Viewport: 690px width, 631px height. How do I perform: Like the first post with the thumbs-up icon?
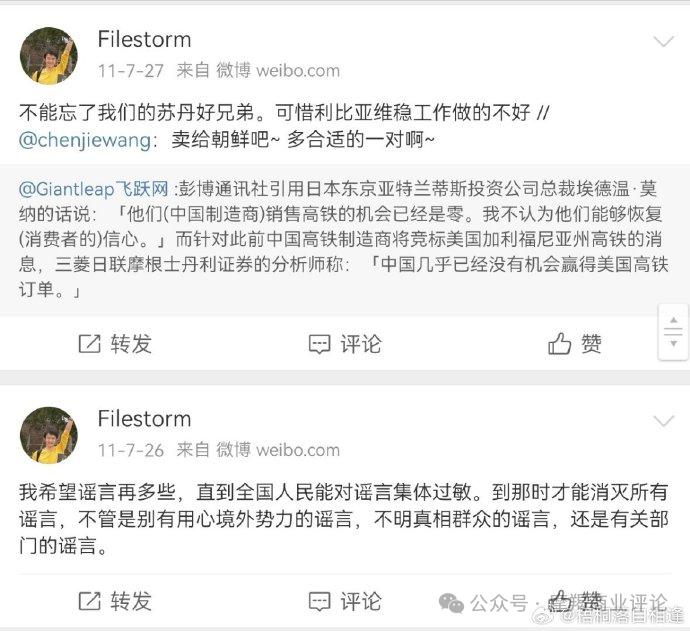point(559,343)
